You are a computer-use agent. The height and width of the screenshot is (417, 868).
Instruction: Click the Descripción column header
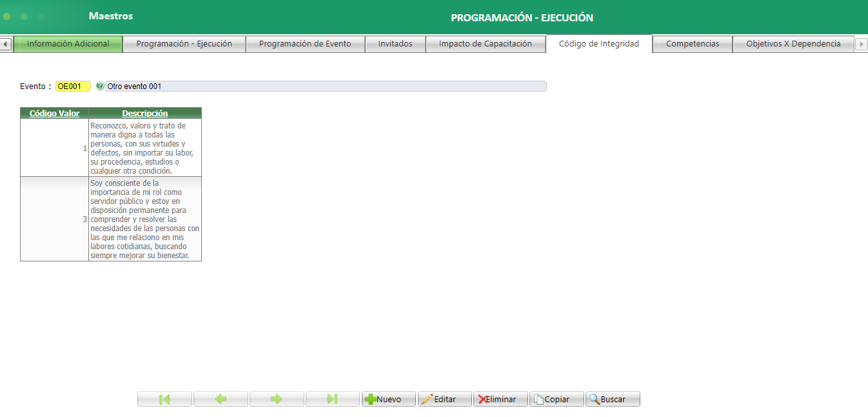pos(144,112)
